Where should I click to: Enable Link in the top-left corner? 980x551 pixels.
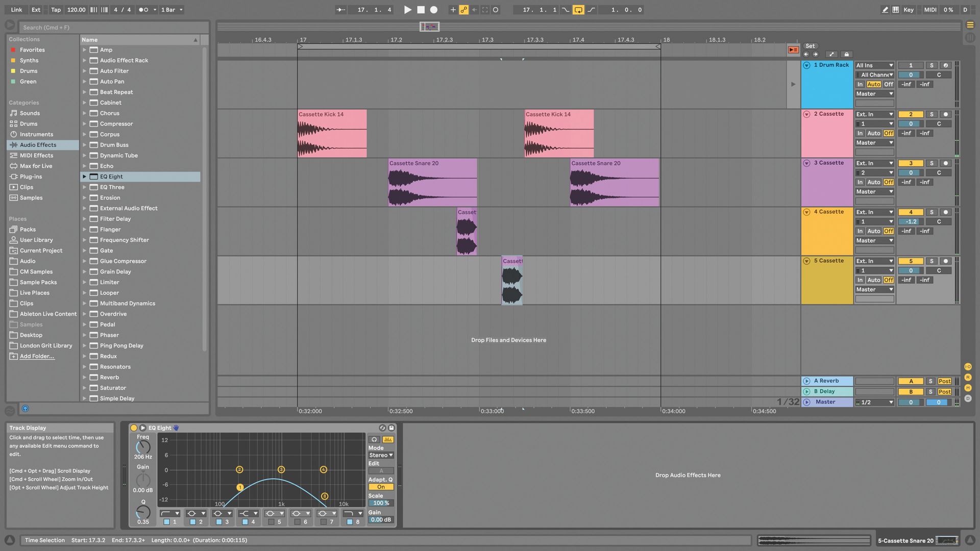tap(16, 9)
